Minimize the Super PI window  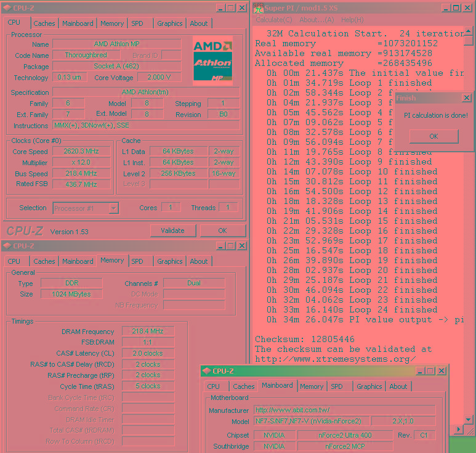click(x=446, y=8)
